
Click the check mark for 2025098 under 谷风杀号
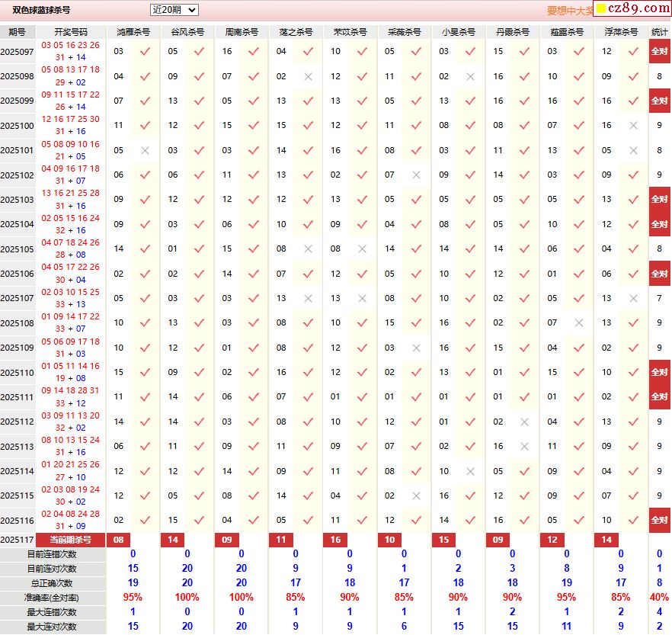tap(200, 76)
